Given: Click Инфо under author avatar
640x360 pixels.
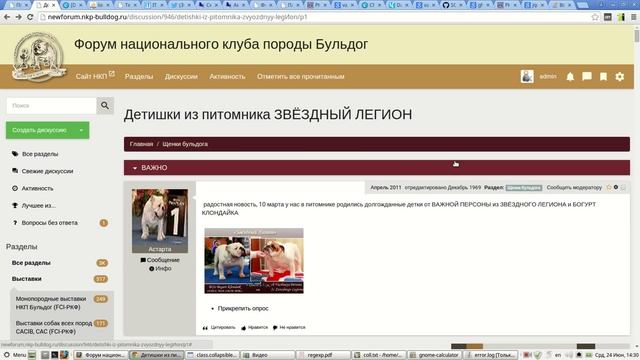Looking at the screenshot, I should pos(160,269).
